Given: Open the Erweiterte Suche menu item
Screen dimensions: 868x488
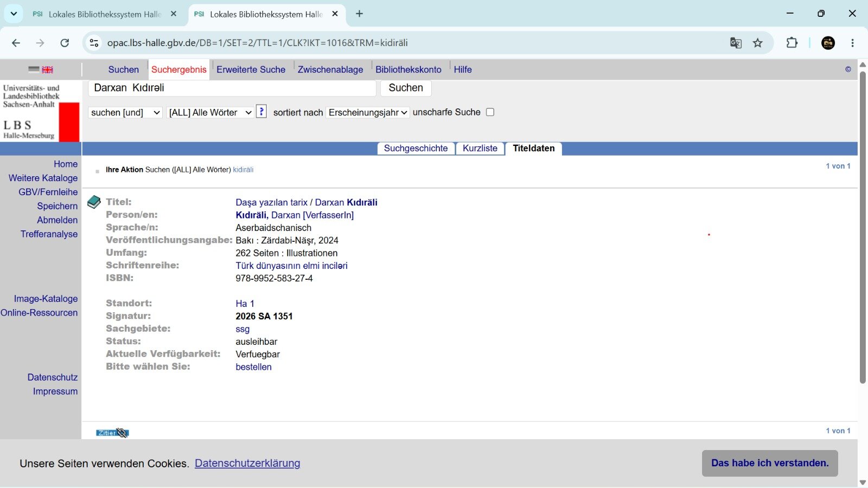Looking at the screenshot, I should [x=251, y=69].
